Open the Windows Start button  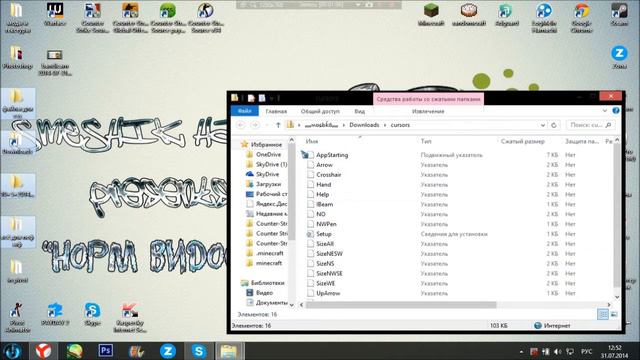[12, 351]
